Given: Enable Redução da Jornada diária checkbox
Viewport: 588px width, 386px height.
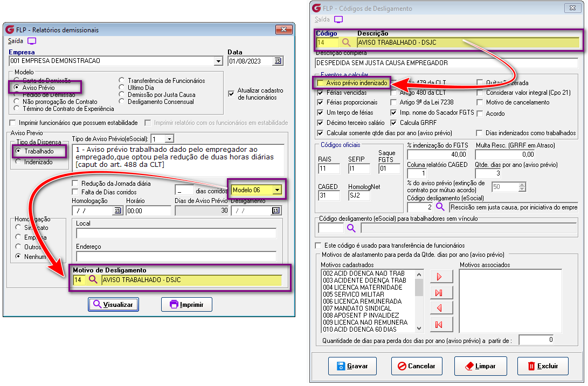Looking at the screenshot, I should pos(75,183).
